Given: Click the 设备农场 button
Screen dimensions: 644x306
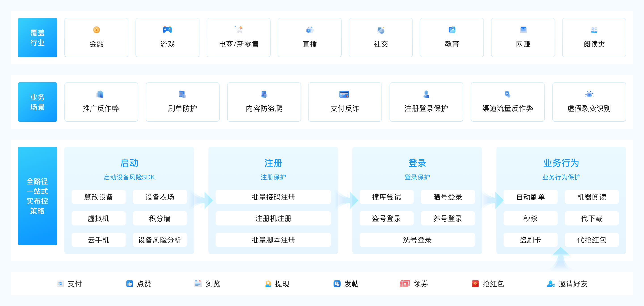Looking at the screenshot, I should 160,197.
